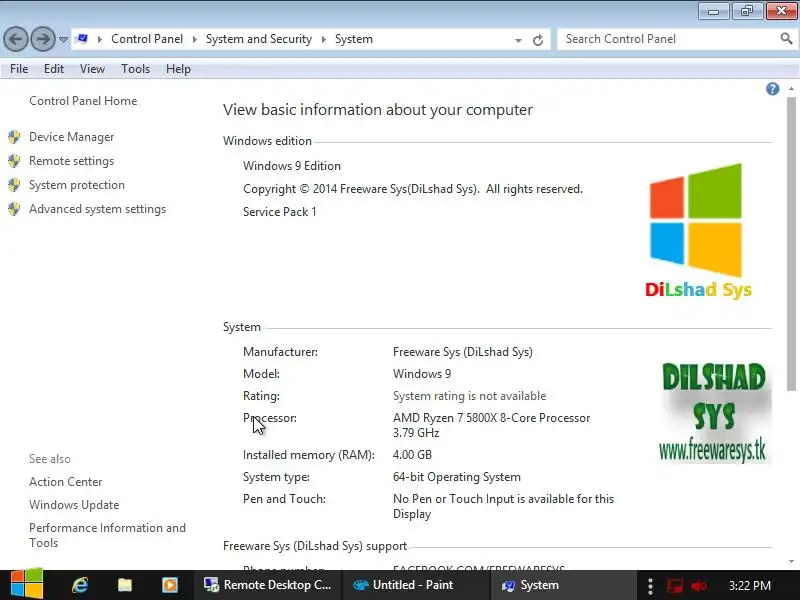This screenshot has height=600, width=800.
Task: Click the Forward navigation arrow
Action: pos(43,39)
